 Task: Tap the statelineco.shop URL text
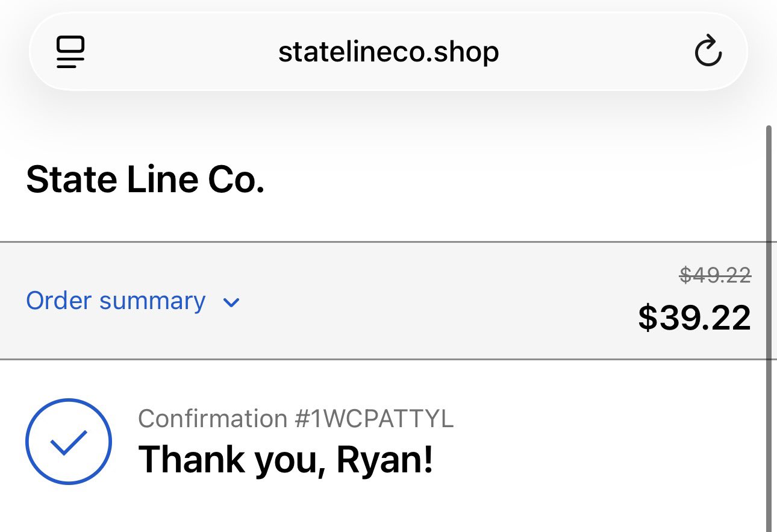388,52
